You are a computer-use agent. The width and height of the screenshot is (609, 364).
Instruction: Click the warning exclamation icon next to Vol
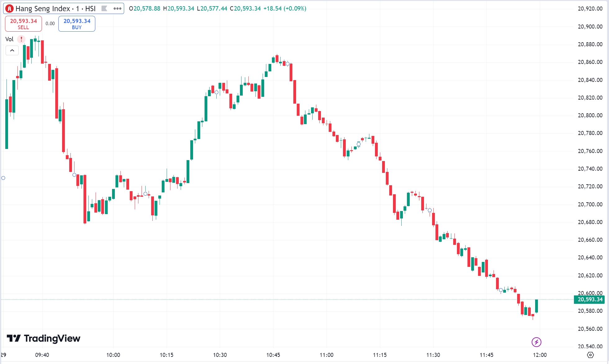[21, 39]
